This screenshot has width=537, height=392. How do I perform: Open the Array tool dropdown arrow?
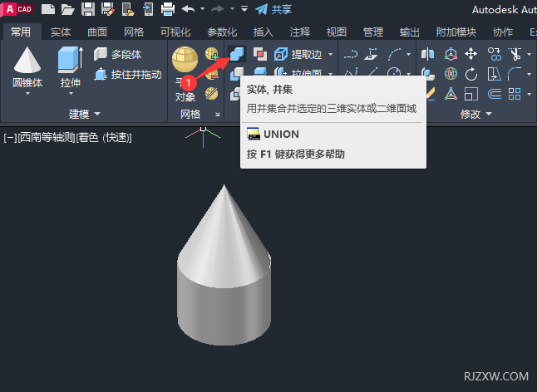coord(530,94)
